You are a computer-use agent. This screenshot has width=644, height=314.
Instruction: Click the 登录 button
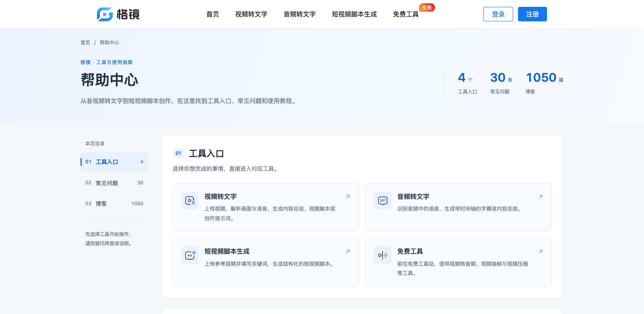(x=498, y=14)
